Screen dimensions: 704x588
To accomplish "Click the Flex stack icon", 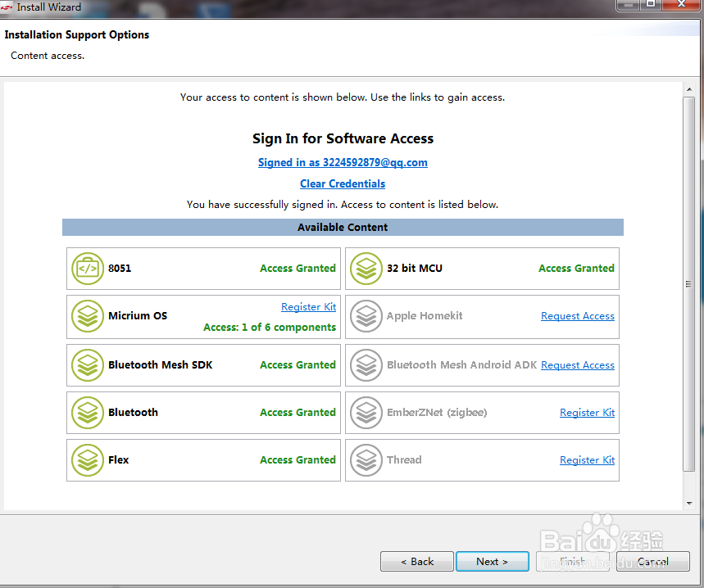I will tap(88, 460).
